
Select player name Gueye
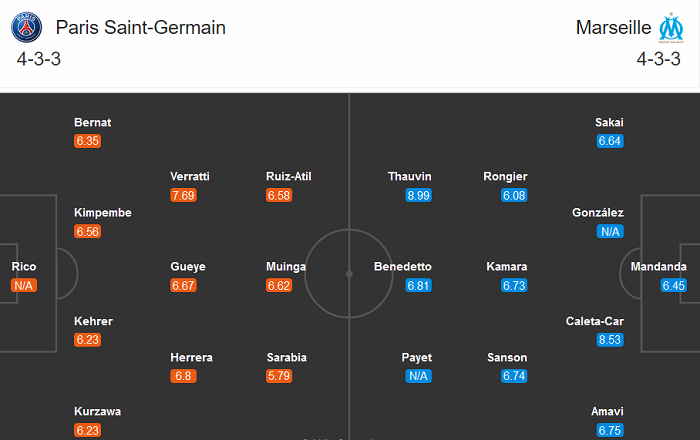[x=188, y=267]
